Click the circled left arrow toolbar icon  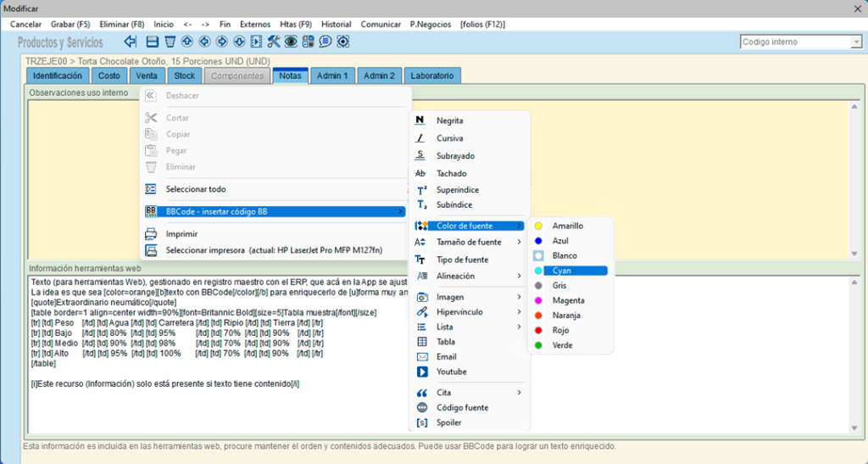tap(204, 42)
